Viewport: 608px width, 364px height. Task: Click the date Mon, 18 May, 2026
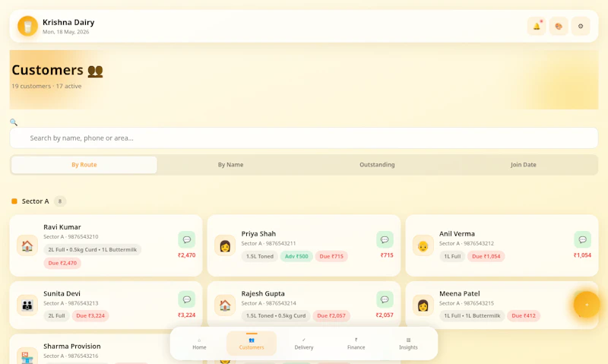(66, 32)
